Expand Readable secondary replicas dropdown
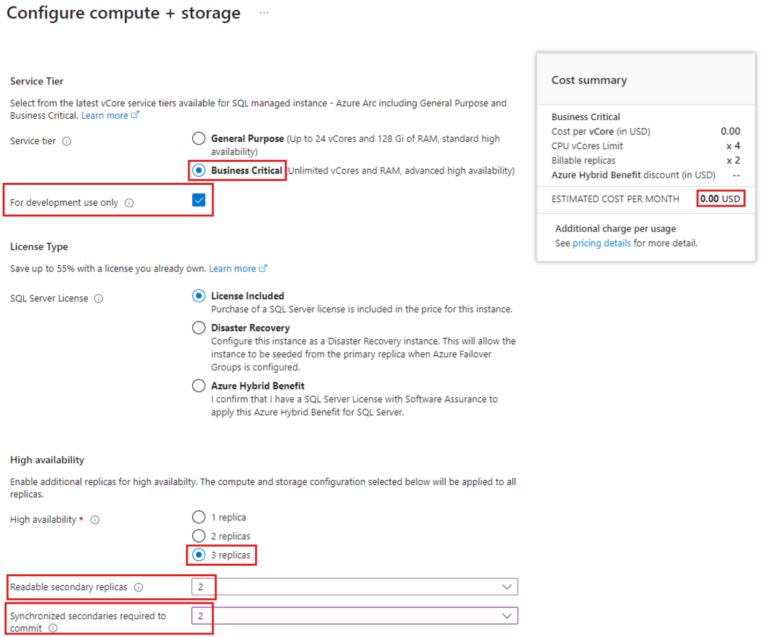Viewport: 768px width, 637px height. pyautogui.click(x=508, y=587)
